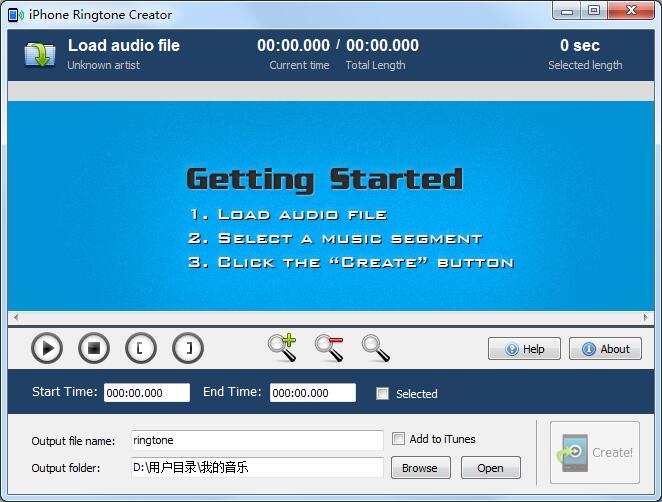Enable the Selected checkbox
This screenshot has height=502, width=662.
382,394
